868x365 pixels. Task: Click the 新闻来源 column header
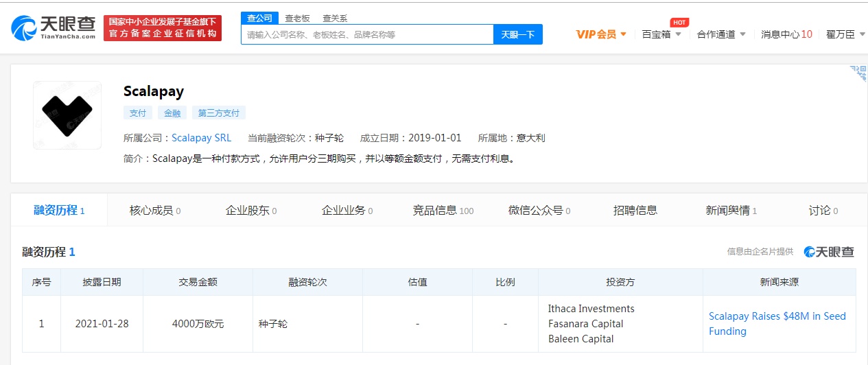[x=779, y=282]
